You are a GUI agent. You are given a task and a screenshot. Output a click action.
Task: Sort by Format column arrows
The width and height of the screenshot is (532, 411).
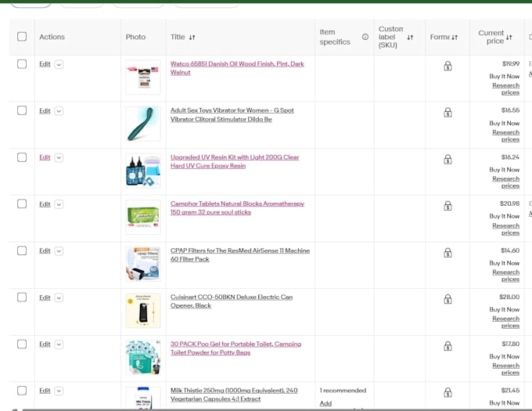click(455, 38)
